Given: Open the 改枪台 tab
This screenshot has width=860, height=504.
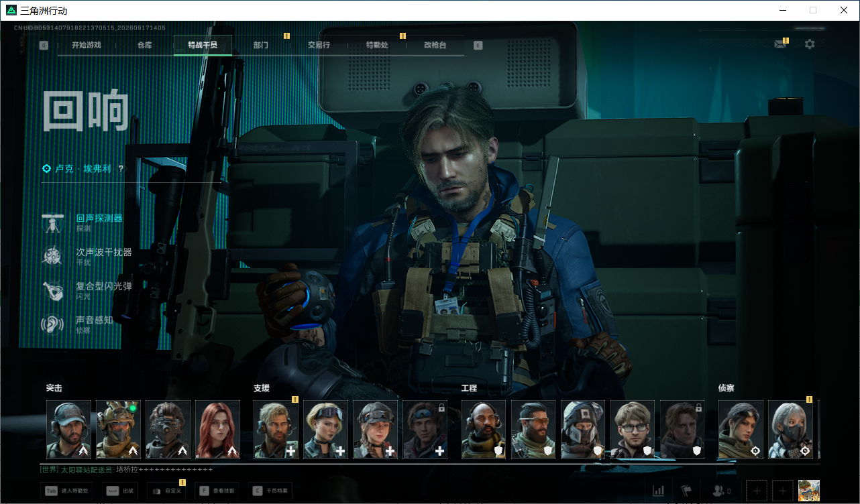Looking at the screenshot, I should coord(435,46).
